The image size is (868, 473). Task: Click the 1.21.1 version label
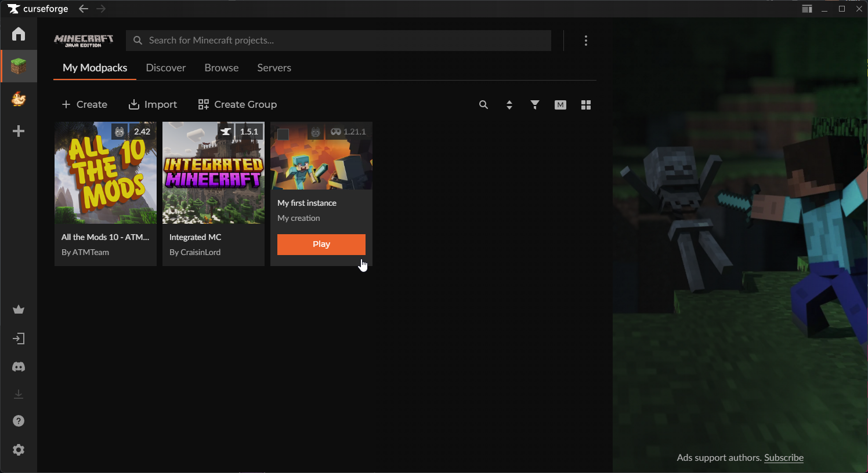355,132
